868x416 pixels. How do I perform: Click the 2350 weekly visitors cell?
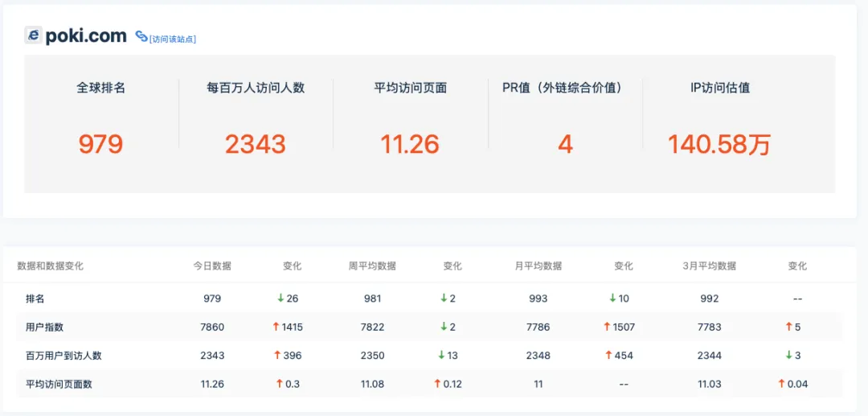[373, 356]
